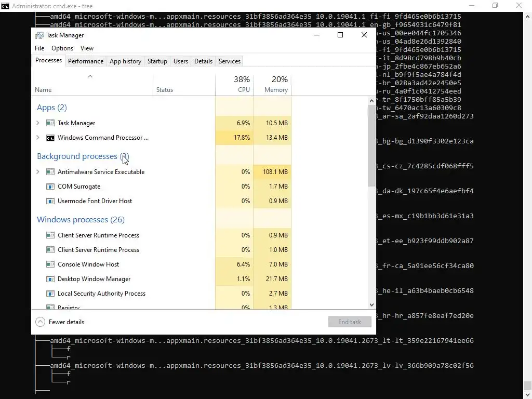The height and width of the screenshot is (399, 532).
Task: Select the Console Window Host row
Action: (x=161, y=264)
